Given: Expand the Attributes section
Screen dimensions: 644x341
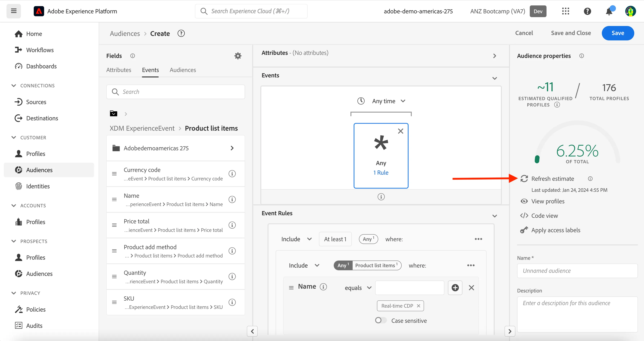Looking at the screenshot, I should (494, 56).
